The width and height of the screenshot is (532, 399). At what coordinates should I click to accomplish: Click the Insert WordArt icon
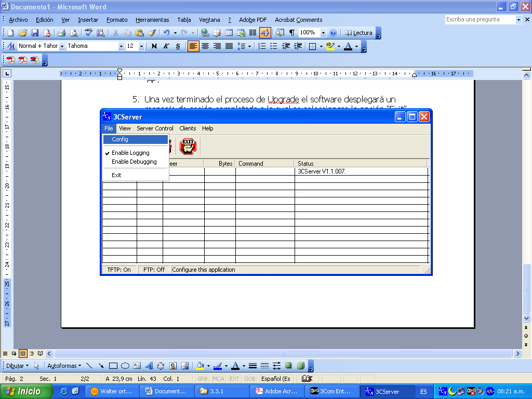149,366
